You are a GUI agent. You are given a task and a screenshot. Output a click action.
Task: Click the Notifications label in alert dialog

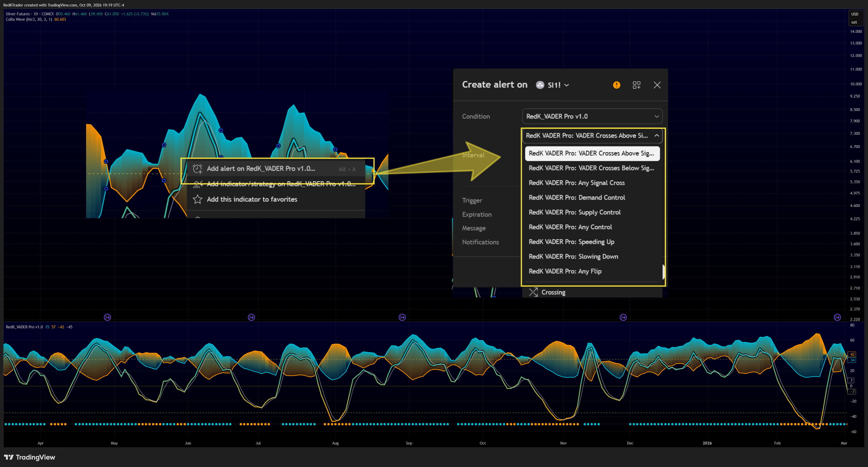tap(480, 242)
